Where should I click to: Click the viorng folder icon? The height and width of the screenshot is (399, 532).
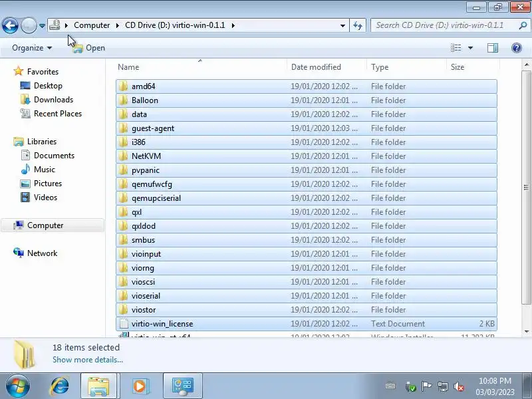[x=124, y=268]
